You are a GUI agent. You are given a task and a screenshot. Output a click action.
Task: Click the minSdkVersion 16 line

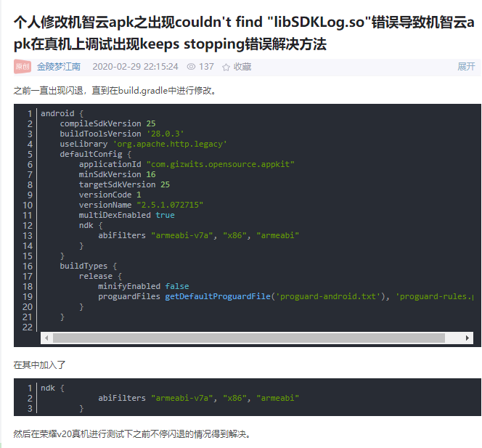pyautogui.click(x=117, y=174)
